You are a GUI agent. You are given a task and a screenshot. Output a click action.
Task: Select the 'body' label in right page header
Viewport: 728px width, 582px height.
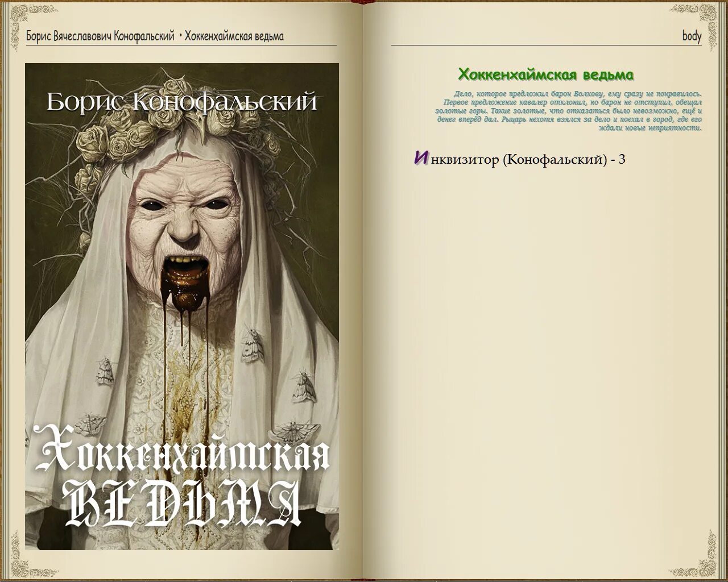tap(692, 36)
